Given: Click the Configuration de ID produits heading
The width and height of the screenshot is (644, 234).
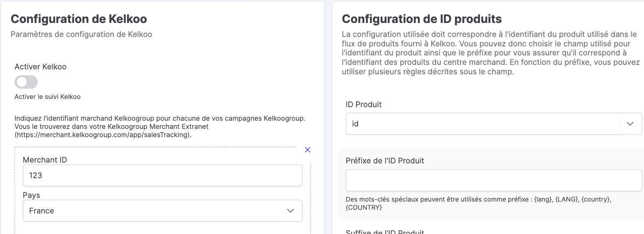Looking at the screenshot, I should pyautogui.click(x=422, y=19).
